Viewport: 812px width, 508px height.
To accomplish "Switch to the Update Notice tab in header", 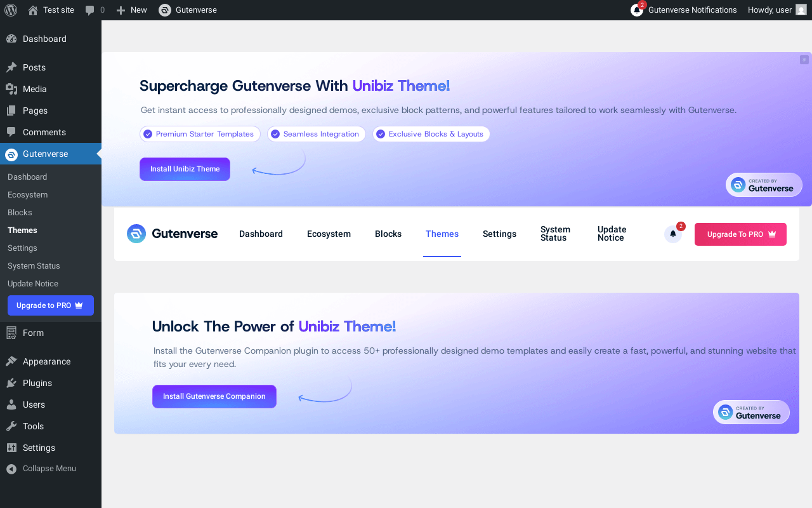I will [x=612, y=234].
